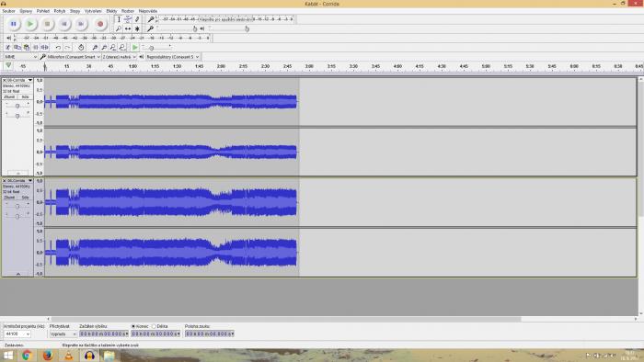Open the Pohled menu

(x=43, y=11)
